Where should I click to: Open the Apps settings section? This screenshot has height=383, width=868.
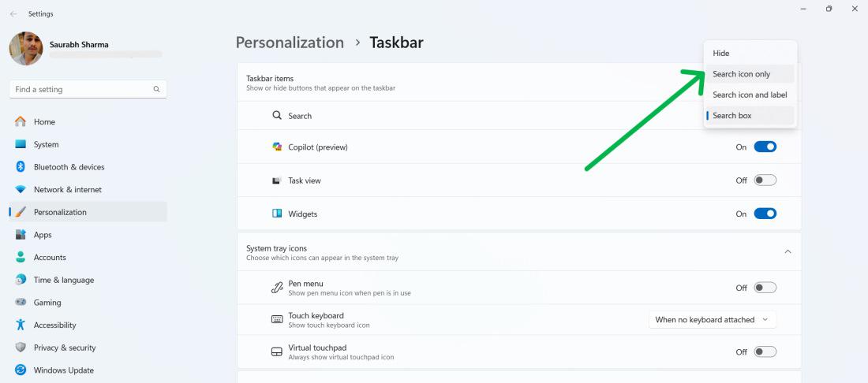tap(43, 235)
